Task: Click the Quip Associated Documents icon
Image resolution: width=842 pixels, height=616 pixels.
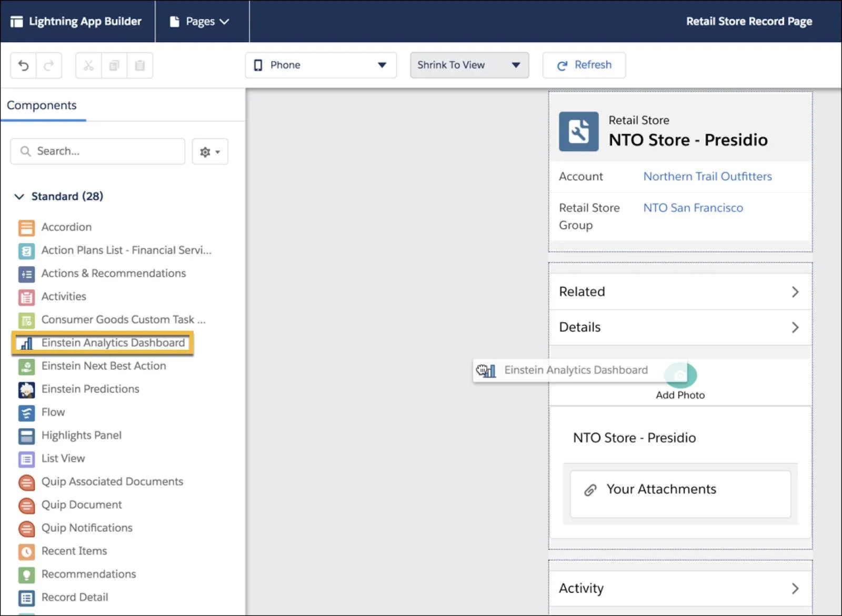Action: (26, 482)
